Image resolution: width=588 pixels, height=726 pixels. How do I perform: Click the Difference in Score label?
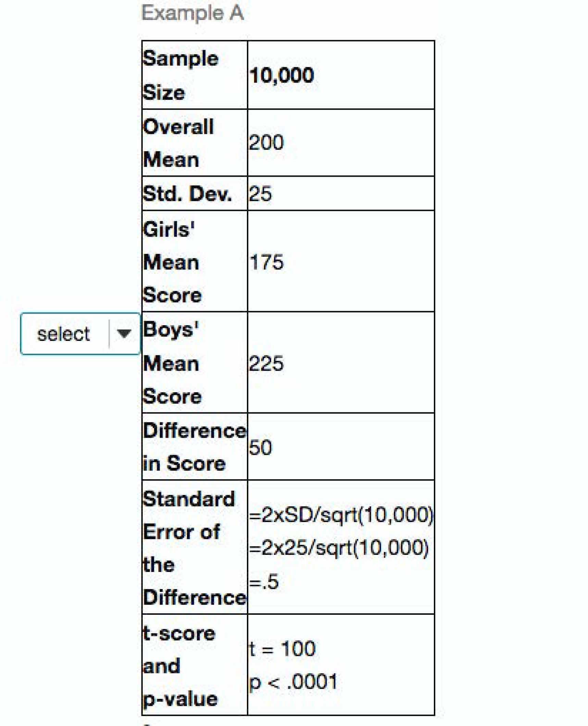194,447
